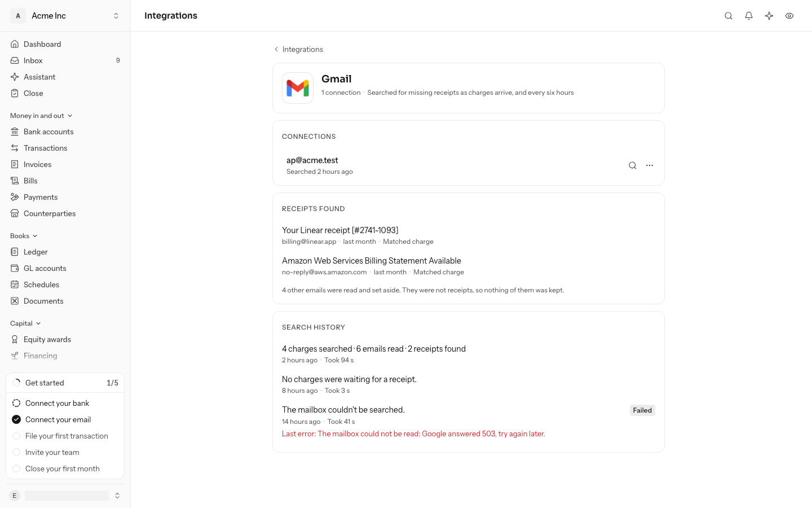Select Connect your bank step
The width and height of the screenshot is (812, 508).
pos(65,403)
